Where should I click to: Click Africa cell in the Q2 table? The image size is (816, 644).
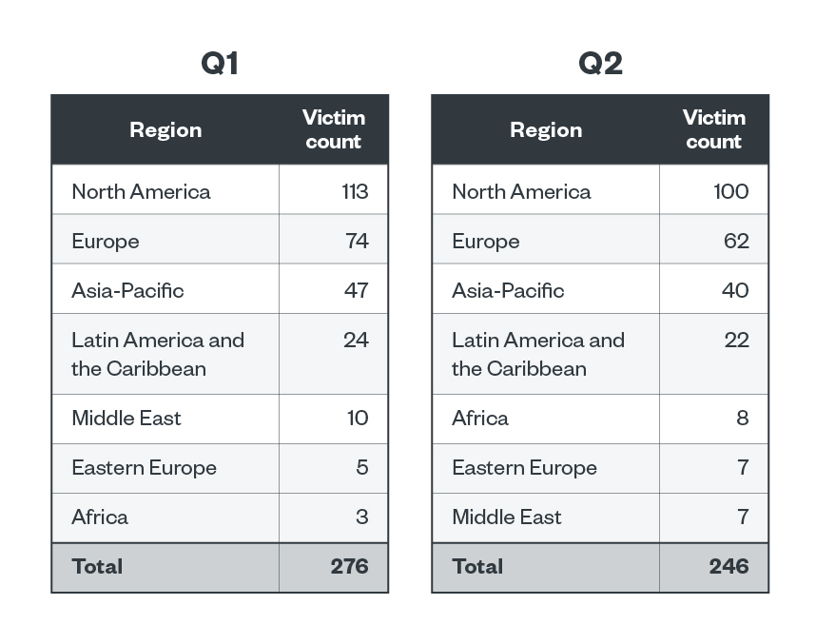pyautogui.click(x=480, y=418)
